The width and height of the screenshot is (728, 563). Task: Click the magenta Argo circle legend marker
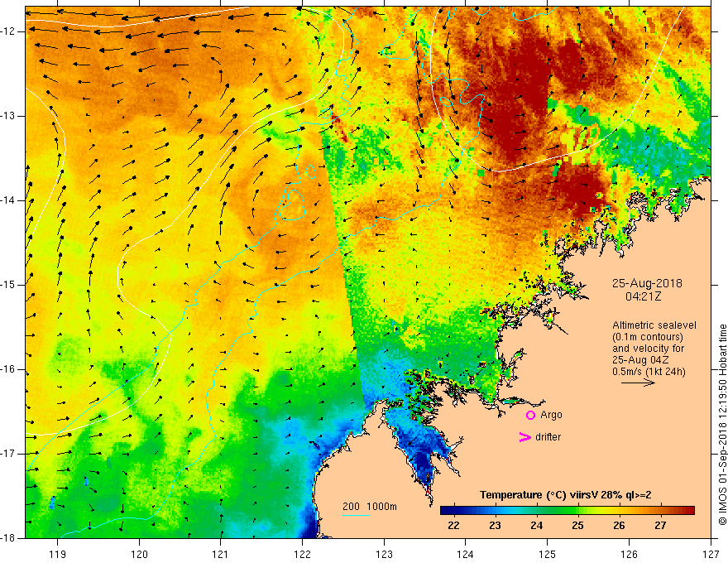click(530, 415)
